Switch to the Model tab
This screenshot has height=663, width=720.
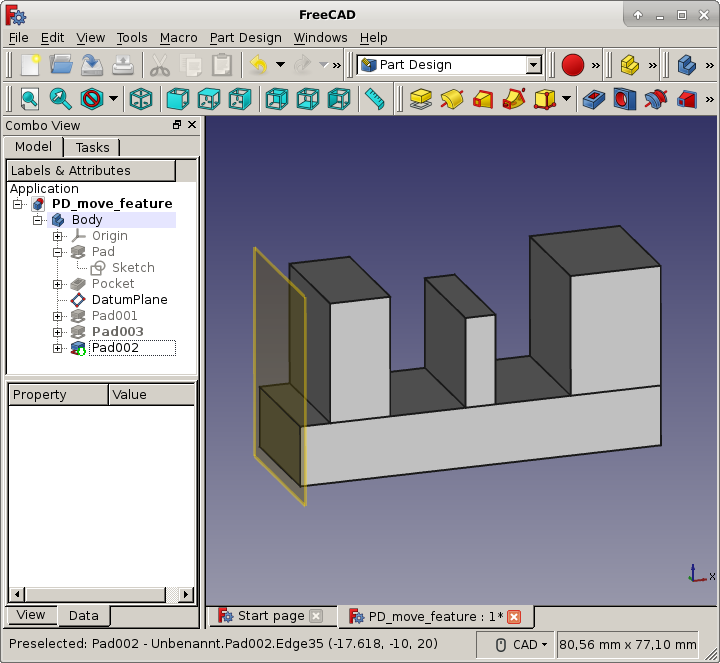tap(34, 147)
